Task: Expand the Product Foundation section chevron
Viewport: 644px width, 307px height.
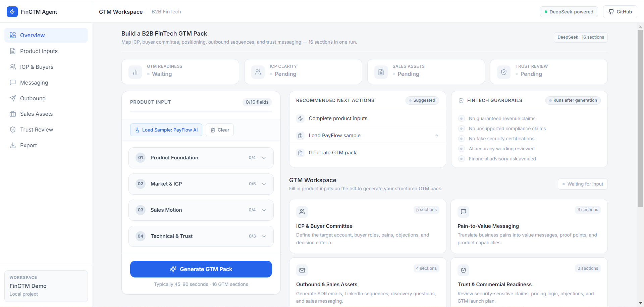Action: [264, 158]
